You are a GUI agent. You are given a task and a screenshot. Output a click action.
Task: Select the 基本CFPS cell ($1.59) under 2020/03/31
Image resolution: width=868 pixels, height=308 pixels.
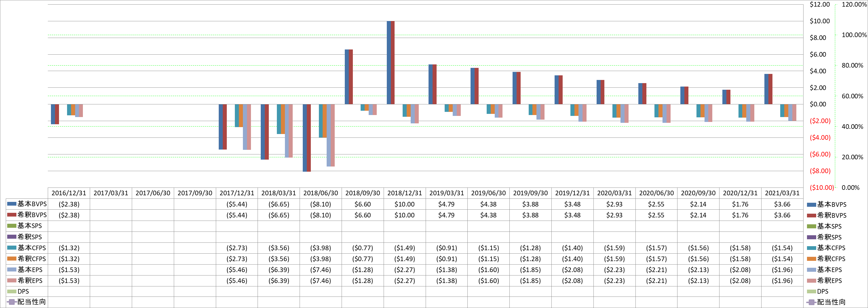click(x=614, y=248)
